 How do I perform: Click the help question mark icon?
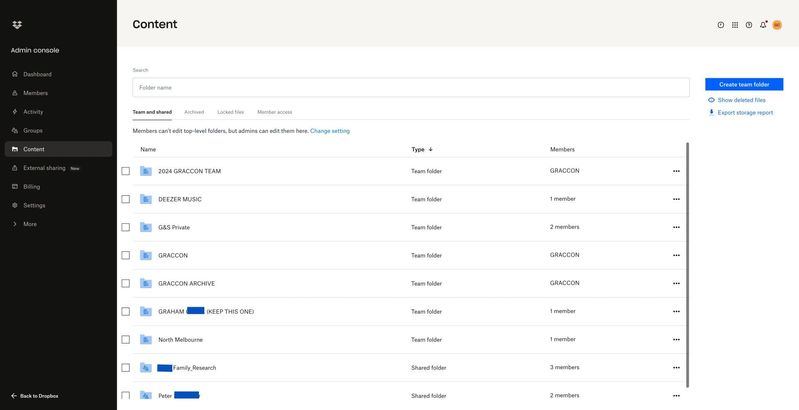749,25
